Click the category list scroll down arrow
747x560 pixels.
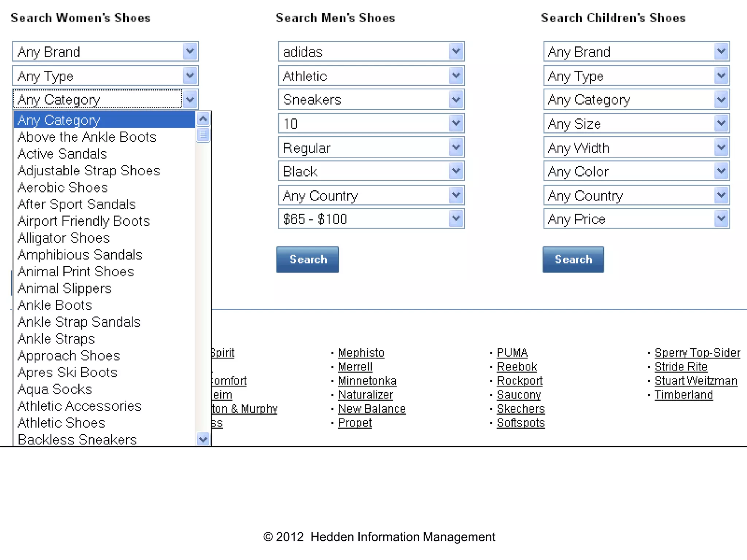coord(203,439)
